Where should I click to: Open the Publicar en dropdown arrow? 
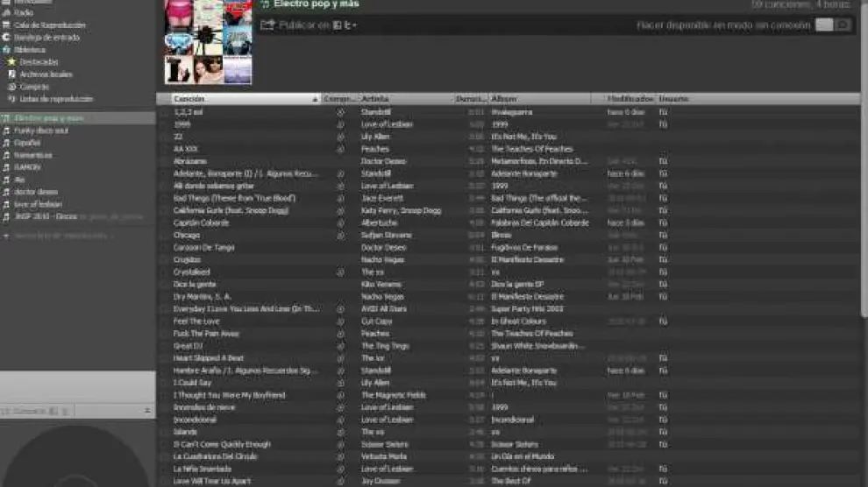pos(354,26)
